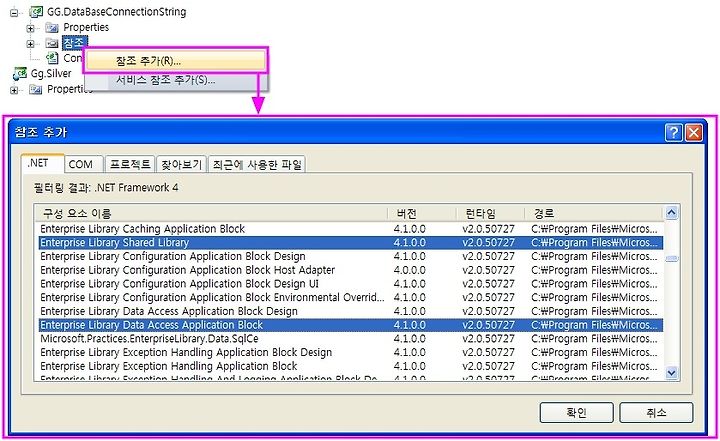
Task: Expand the Properties node under Gg.Silver
Action: (x=14, y=90)
